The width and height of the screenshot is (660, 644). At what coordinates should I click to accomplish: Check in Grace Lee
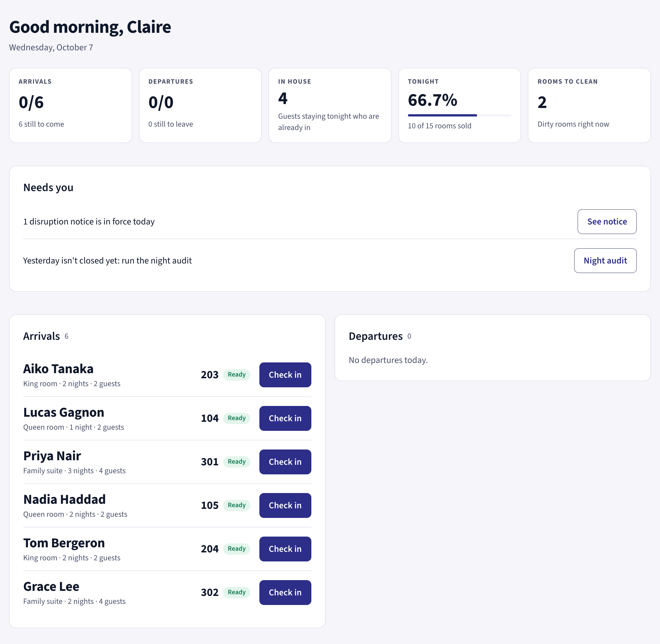[285, 592]
